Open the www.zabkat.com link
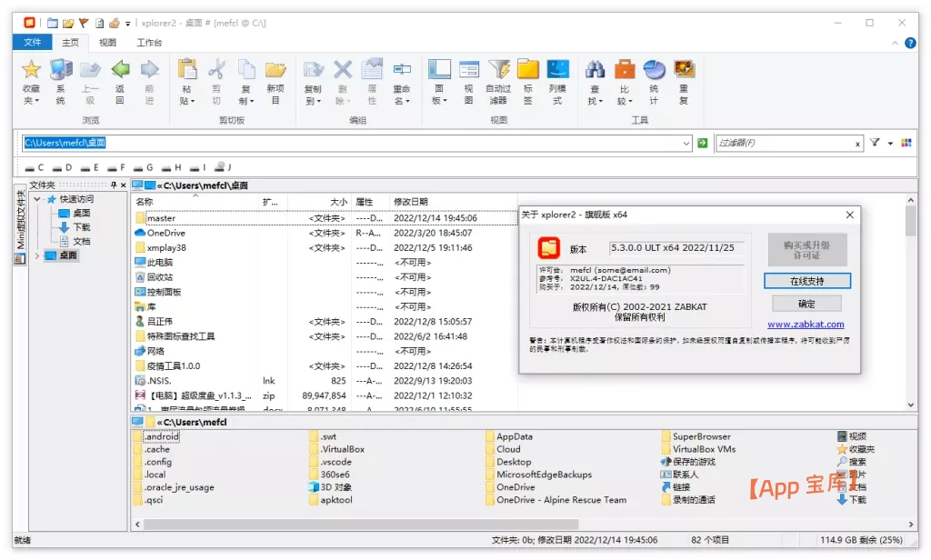The height and width of the screenshot is (560, 931). [806, 324]
